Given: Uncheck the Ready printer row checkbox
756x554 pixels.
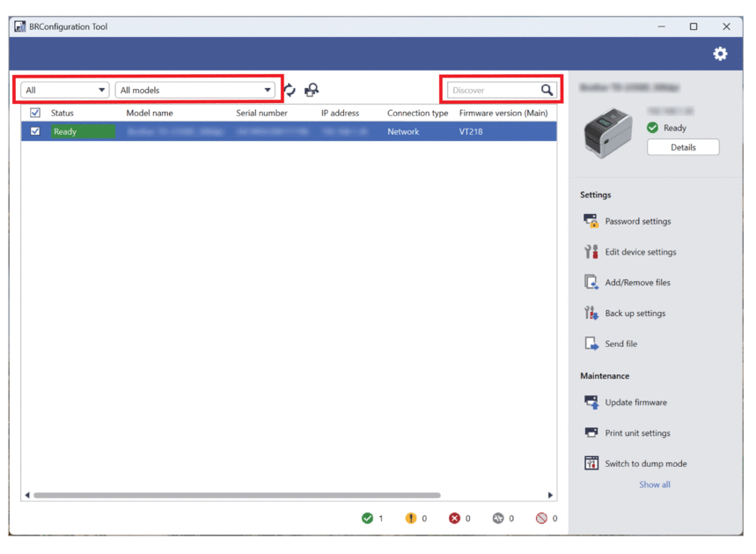Looking at the screenshot, I should coord(35,131).
